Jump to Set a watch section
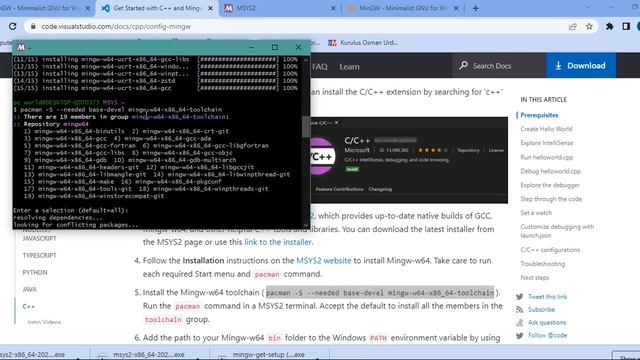This screenshot has height=360, width=640. click(536, 213)
